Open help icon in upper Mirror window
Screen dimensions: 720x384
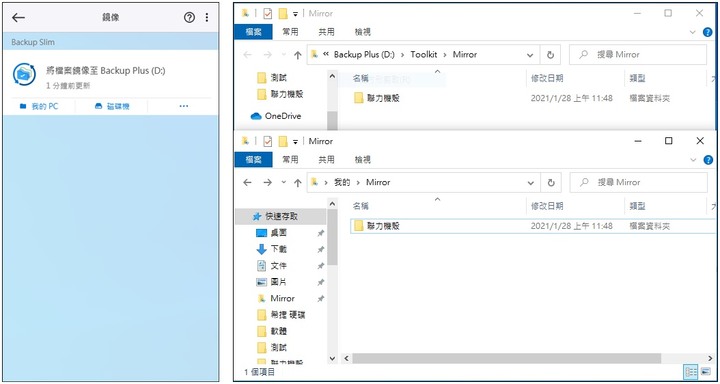click(708, 32)
